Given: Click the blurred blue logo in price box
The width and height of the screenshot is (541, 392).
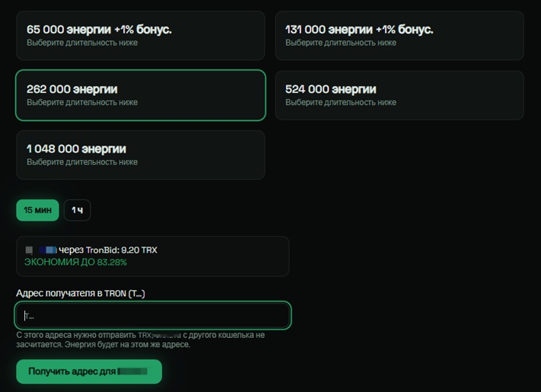Looking at the screenshot, I should coord(48,250).
